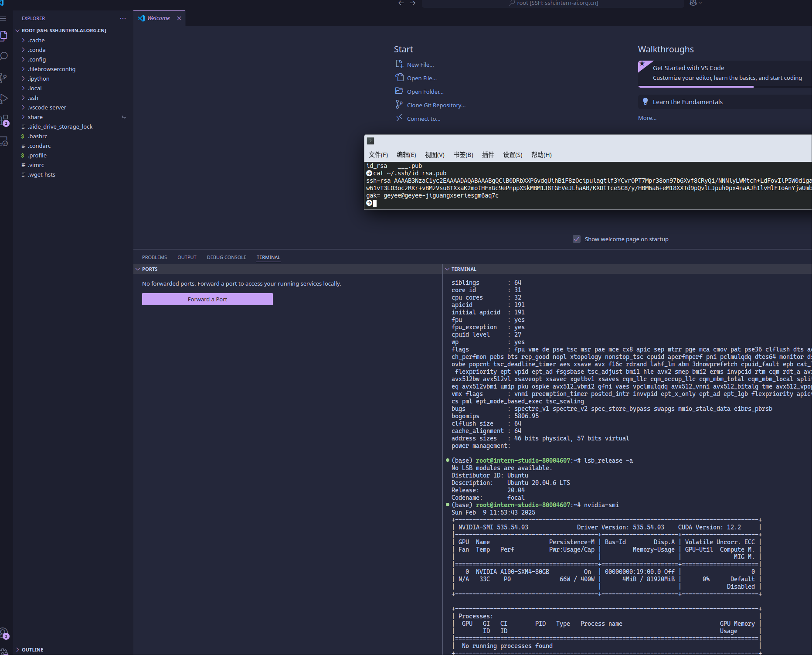Click the Clone Git Repository icon

point(399,105)
